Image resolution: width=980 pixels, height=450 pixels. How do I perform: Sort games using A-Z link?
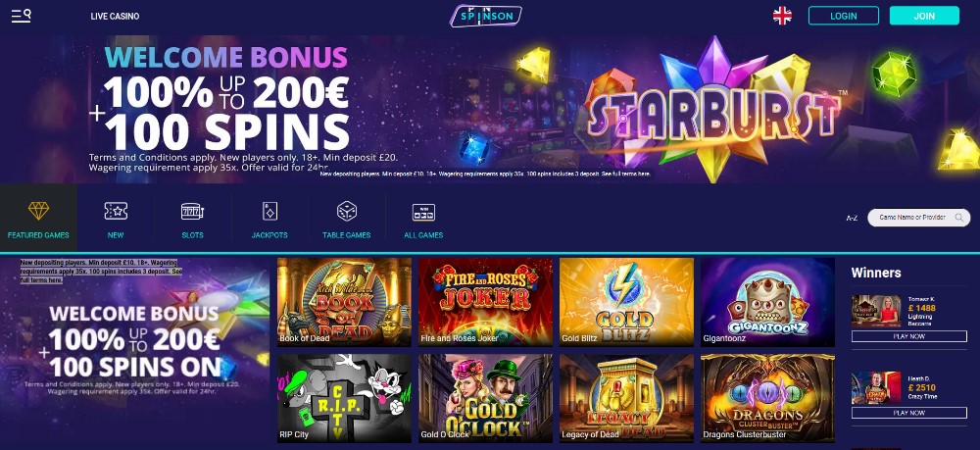coord(852,218)
